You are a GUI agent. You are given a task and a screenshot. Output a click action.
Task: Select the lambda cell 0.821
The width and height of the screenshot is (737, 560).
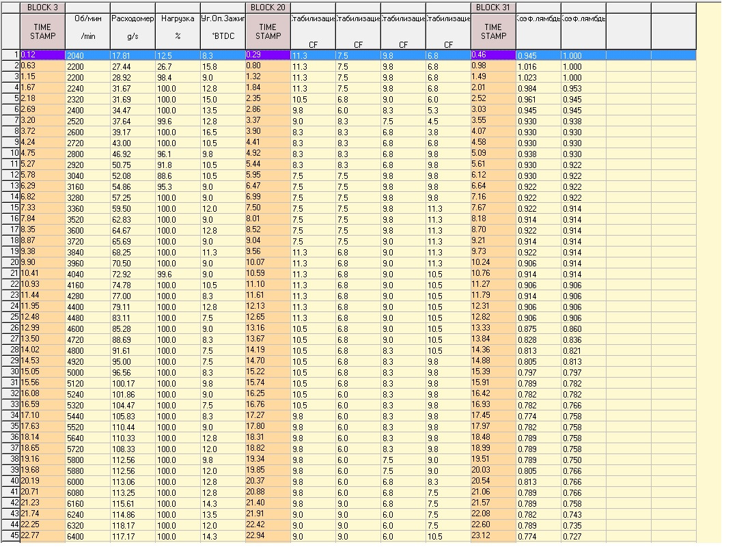pyautogui.click(x=583, y=351)
